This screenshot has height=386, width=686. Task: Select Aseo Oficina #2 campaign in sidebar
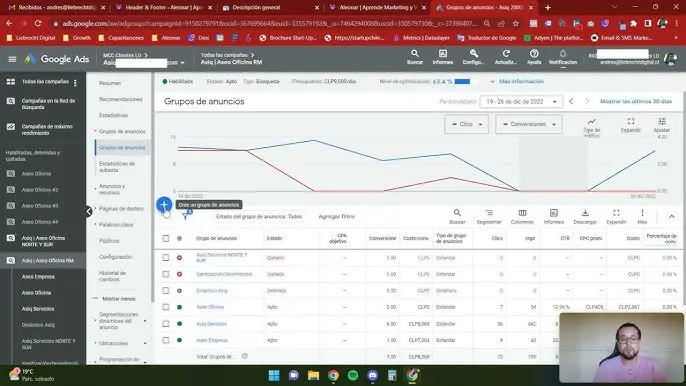(40, 189)
